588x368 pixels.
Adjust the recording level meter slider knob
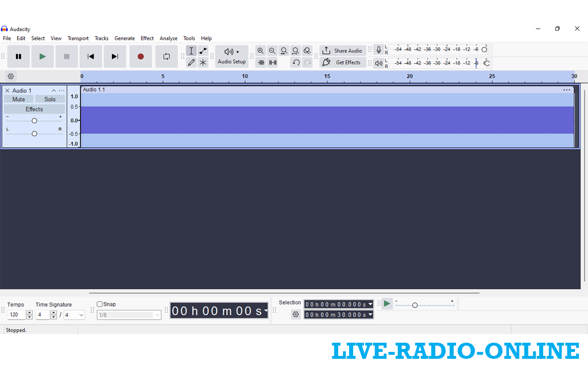click(484, 49)
